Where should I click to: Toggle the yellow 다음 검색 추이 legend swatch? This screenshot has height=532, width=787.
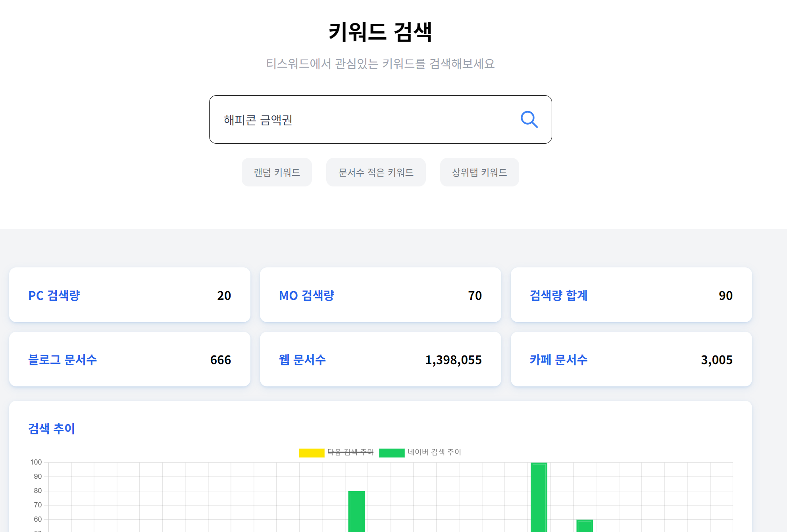pyautogui.click(x=312, y=453)
